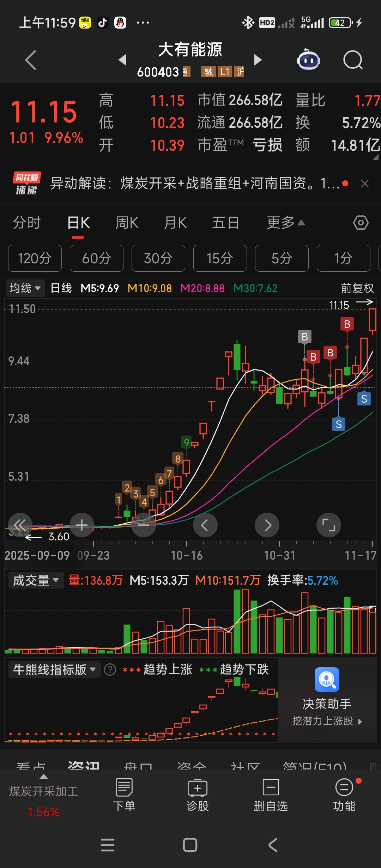This screenshot has height=868, width=381.
Task: Choose the 120分 period button
Action: click(35, 258)
